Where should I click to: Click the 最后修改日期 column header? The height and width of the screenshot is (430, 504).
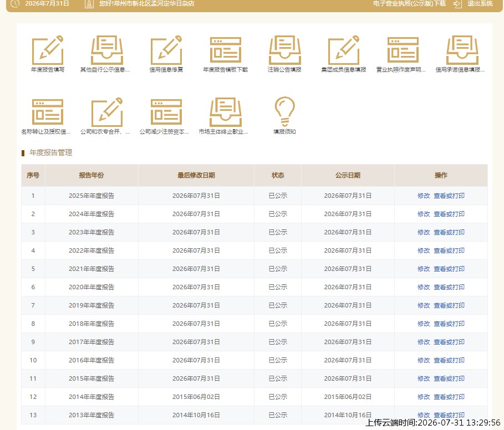pyautogui.click(x=196, y=175)
